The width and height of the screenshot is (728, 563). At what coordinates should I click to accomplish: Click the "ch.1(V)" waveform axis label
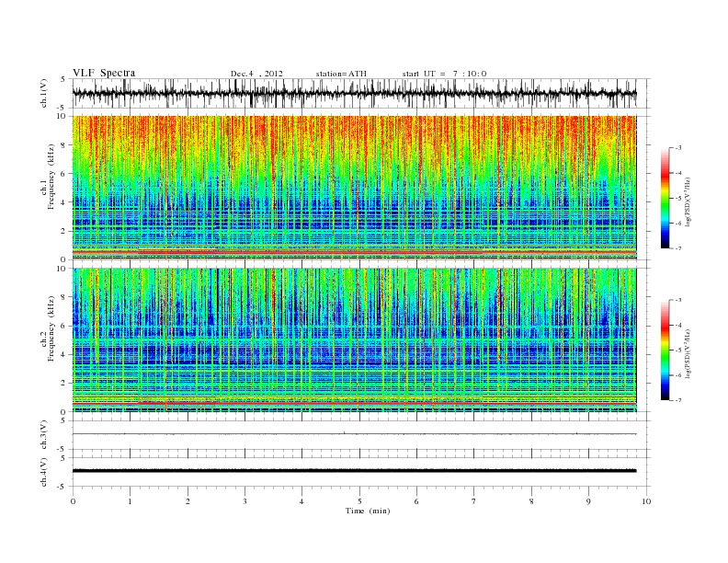coord(43,93)
